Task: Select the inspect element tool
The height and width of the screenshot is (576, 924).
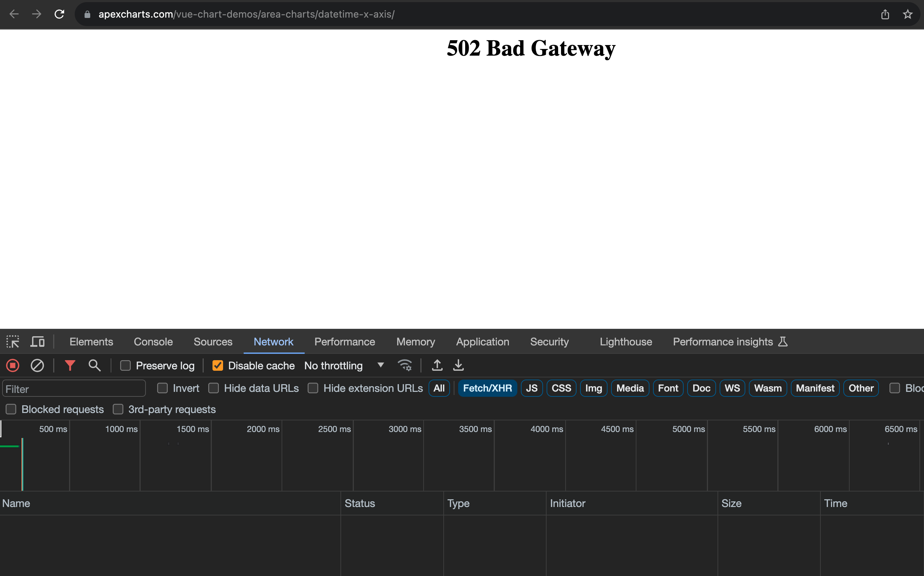Action: point(13,341)
